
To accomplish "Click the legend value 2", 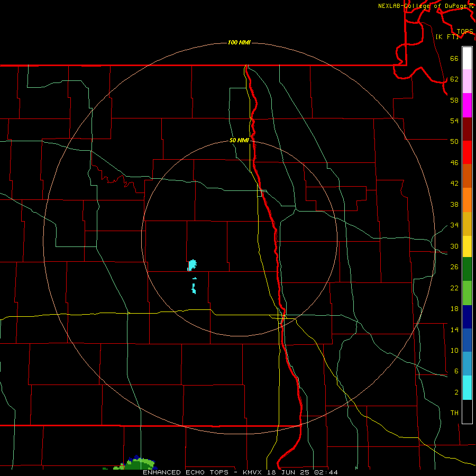I will pos(456,392).
